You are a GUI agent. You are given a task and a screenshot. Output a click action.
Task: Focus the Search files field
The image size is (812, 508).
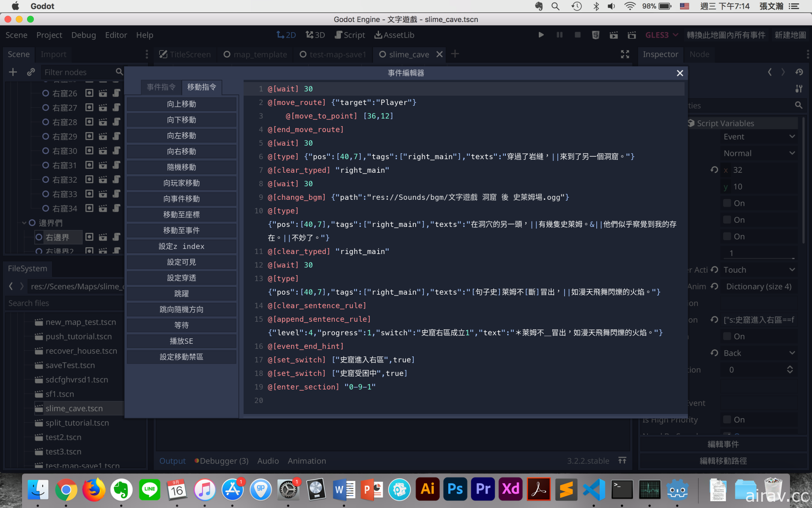[64, 303]
